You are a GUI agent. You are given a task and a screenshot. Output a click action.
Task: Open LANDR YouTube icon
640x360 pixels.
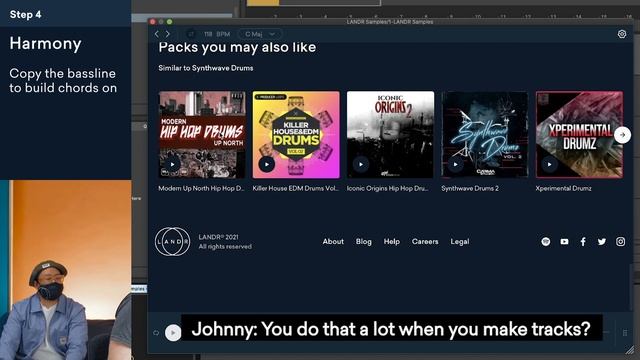coord(564,242)
